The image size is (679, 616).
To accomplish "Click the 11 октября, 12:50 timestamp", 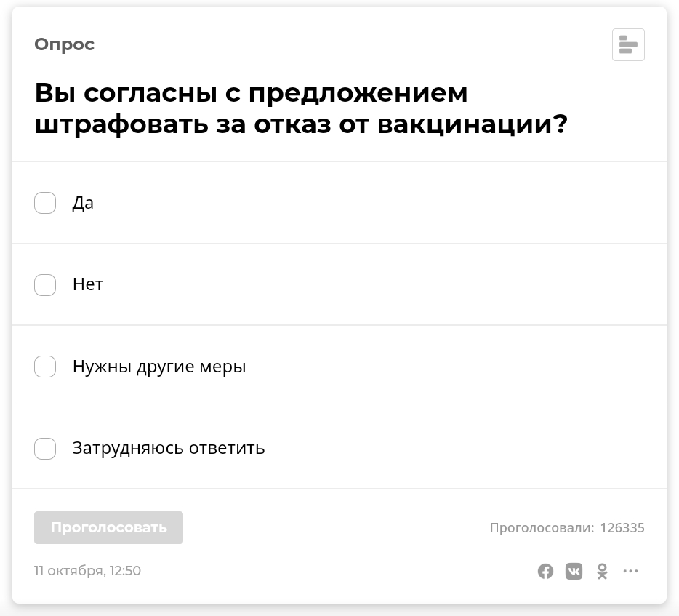I will [87, 570].
